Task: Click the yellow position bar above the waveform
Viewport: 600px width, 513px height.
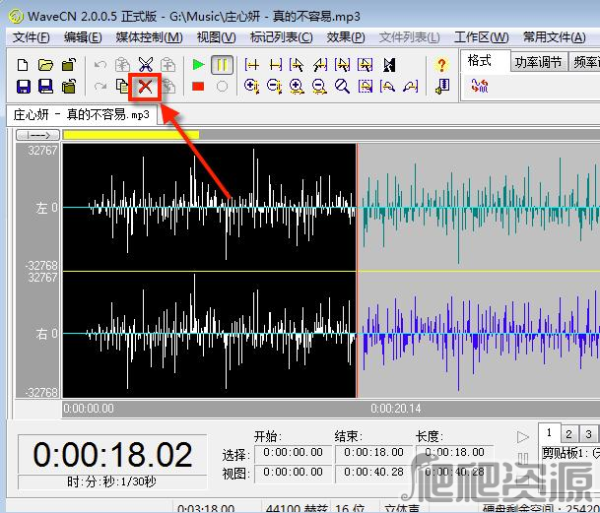Action: [x=130, y=134]
